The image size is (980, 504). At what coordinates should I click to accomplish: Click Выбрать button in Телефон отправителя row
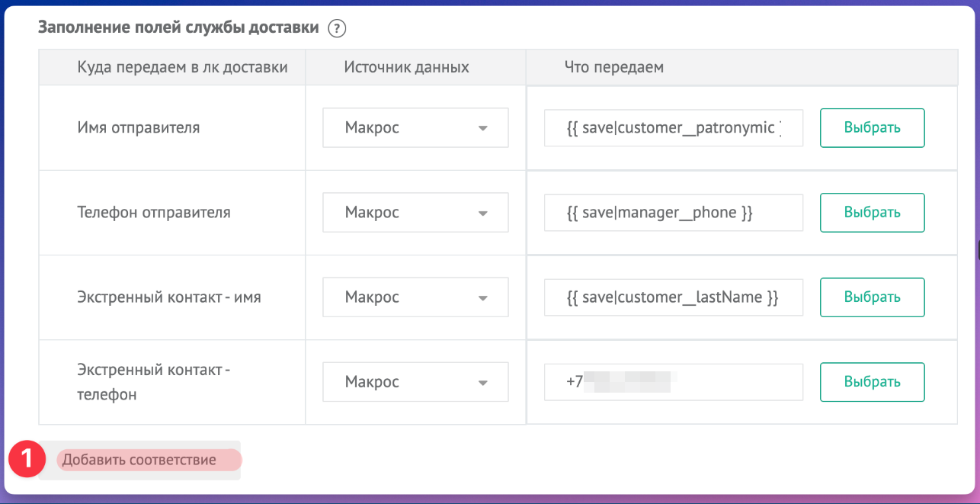tap(873, 212)
